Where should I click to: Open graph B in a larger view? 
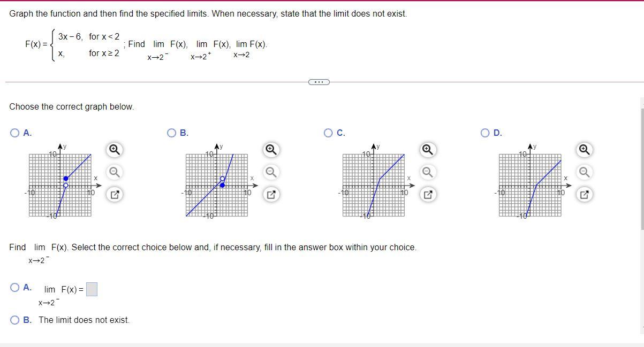(x=271, y=195)
